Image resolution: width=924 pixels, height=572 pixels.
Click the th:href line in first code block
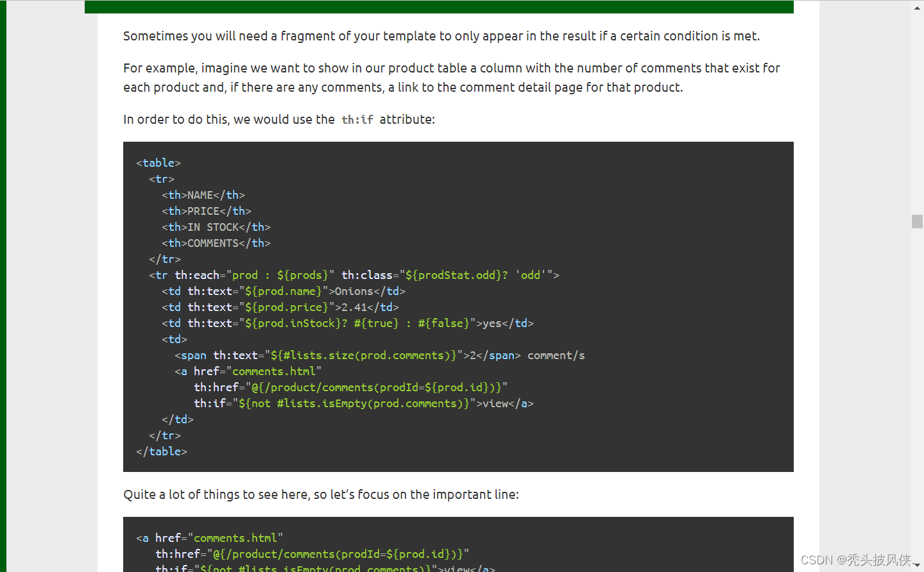point(351,387)
